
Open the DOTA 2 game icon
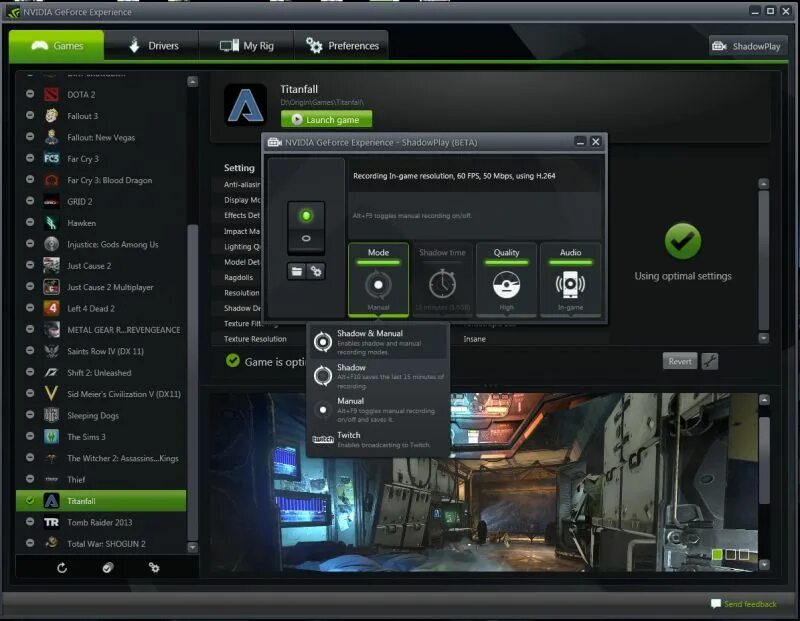[51, 94]
